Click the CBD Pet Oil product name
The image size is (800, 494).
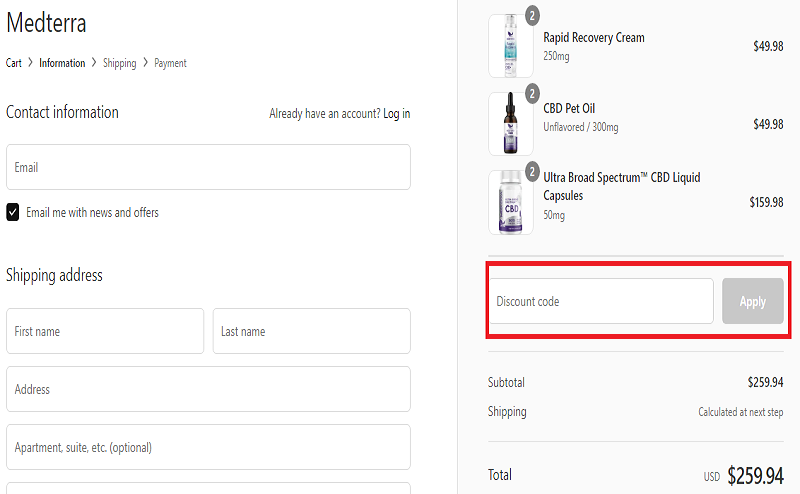tap(569, 108)
